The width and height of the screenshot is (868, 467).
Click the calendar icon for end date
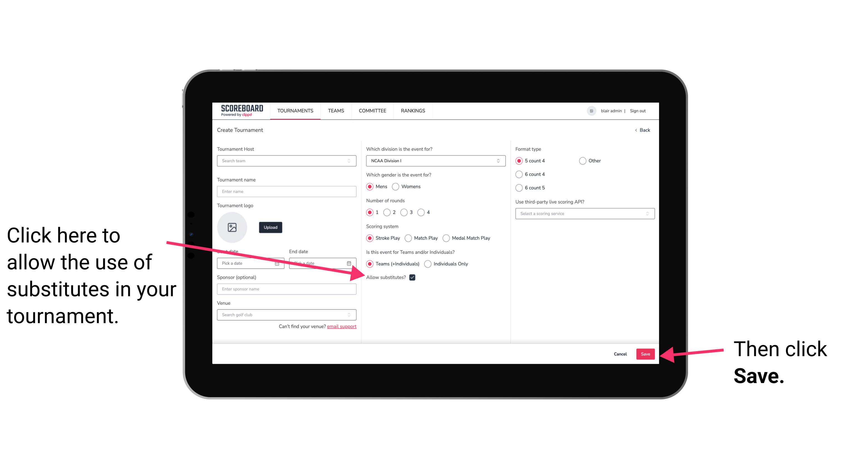tap(350, 263)
